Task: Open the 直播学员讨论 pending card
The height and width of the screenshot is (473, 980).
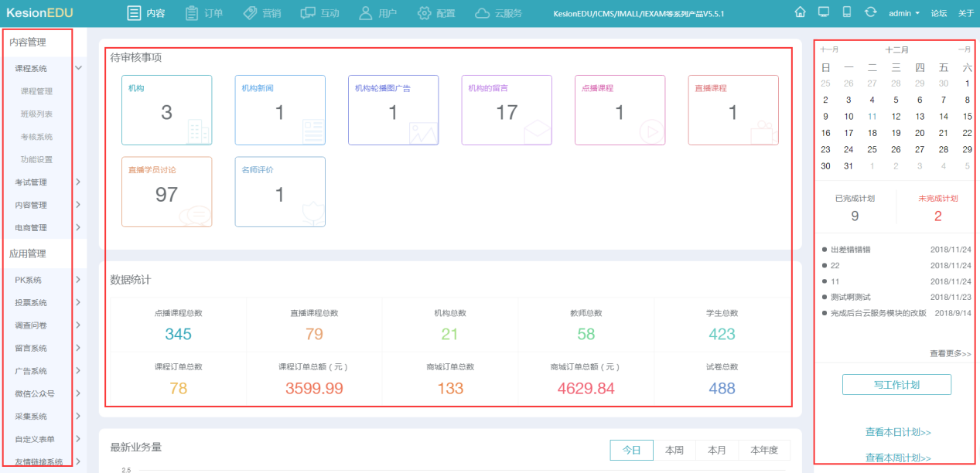Action: coord(166,192)
